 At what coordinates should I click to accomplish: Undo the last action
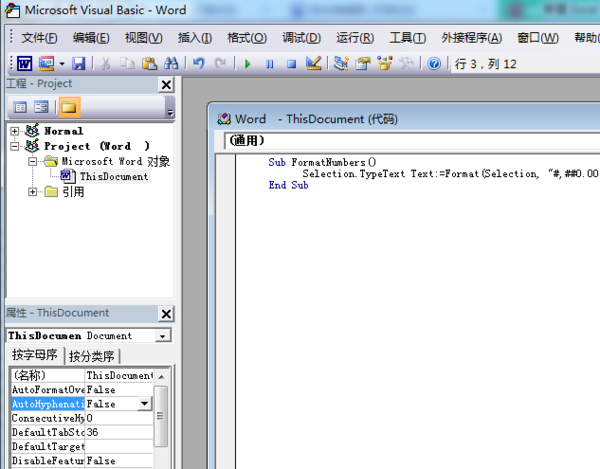coord(199,64)
